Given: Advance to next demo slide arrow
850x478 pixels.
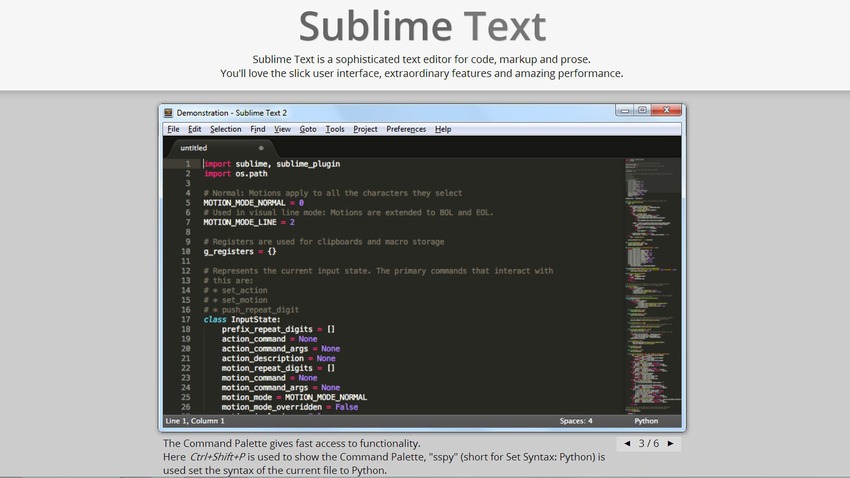Looking at the screenshot, I should pos(670,443).
